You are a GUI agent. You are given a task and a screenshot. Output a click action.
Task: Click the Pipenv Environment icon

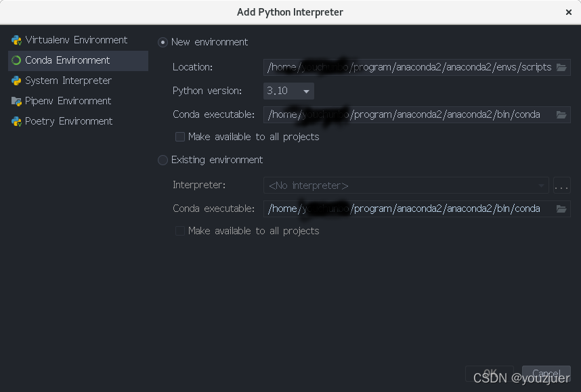[15, 101]
